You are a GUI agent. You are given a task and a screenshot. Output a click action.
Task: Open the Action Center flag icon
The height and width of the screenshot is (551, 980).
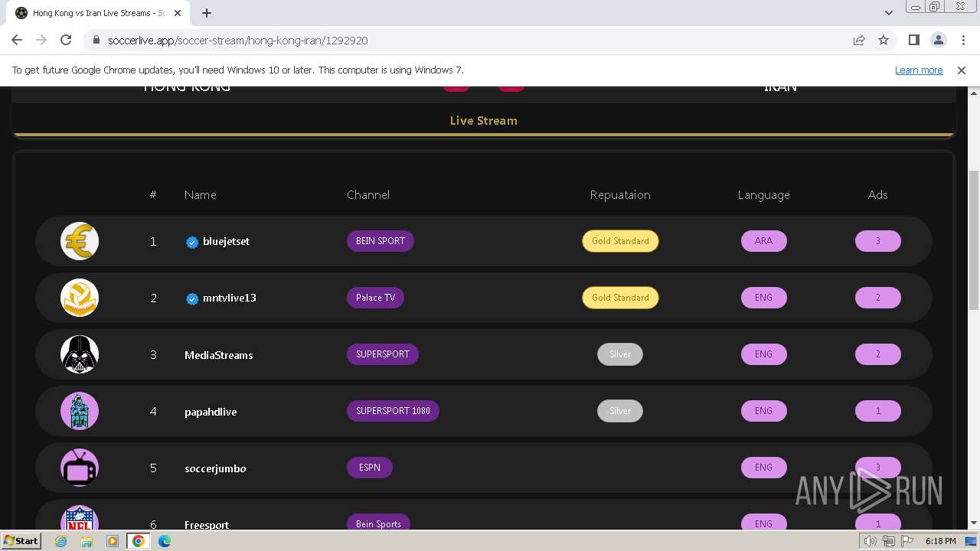click(x=907, y=541)
